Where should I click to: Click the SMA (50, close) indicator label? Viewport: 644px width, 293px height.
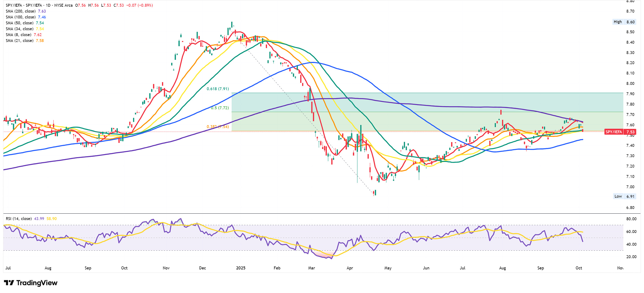(20, 23)
